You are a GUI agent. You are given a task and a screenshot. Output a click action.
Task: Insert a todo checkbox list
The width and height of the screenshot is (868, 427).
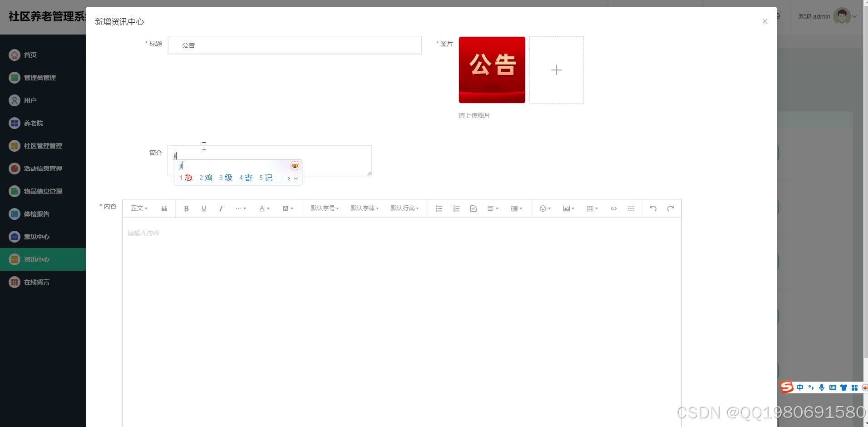point(473,209)
